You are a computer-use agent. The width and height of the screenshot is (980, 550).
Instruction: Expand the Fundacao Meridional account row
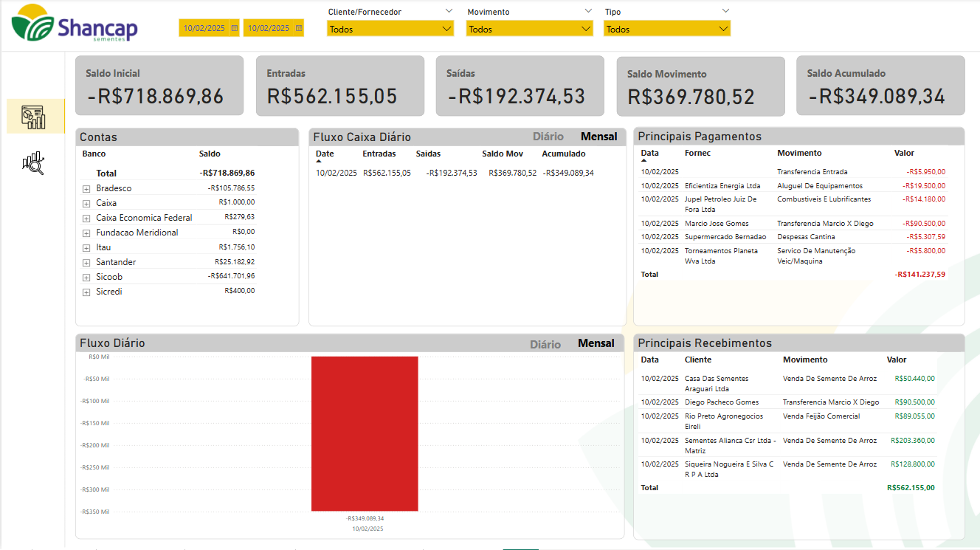(x=86, y=233)
